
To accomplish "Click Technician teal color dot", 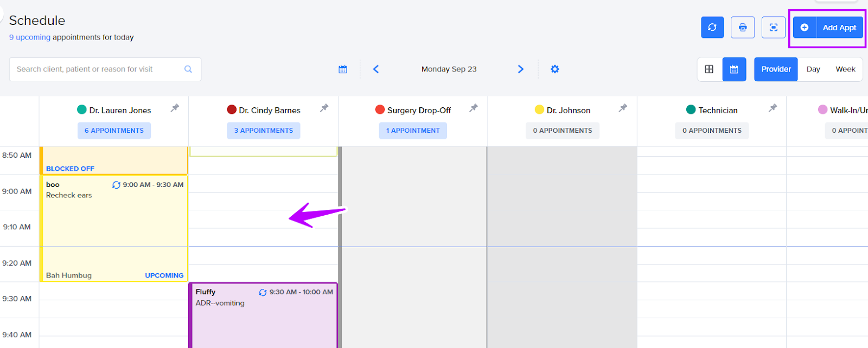I will tap(691, 109).
